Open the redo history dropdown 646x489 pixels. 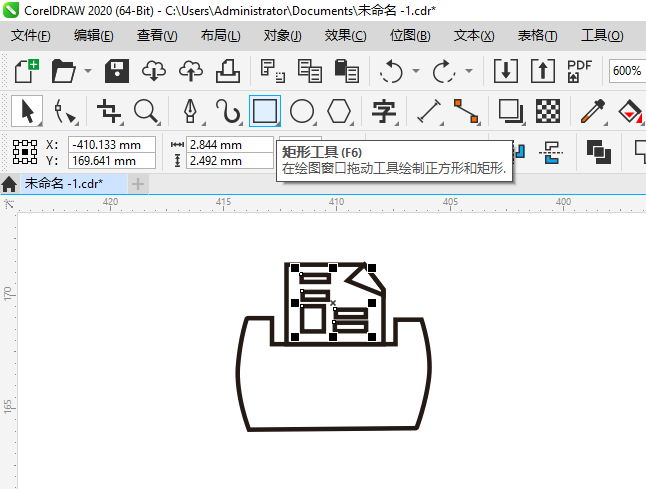coord(469,71)
